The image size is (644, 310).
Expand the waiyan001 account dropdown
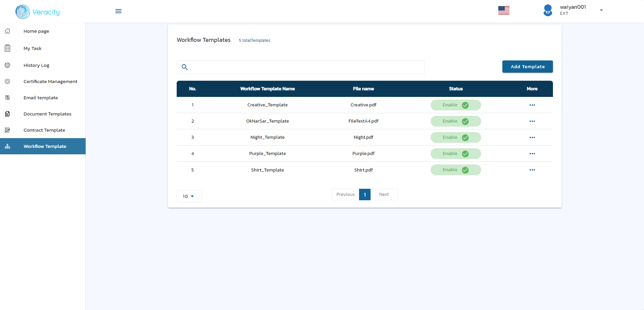pyautogui.click(x=601, y=10)
